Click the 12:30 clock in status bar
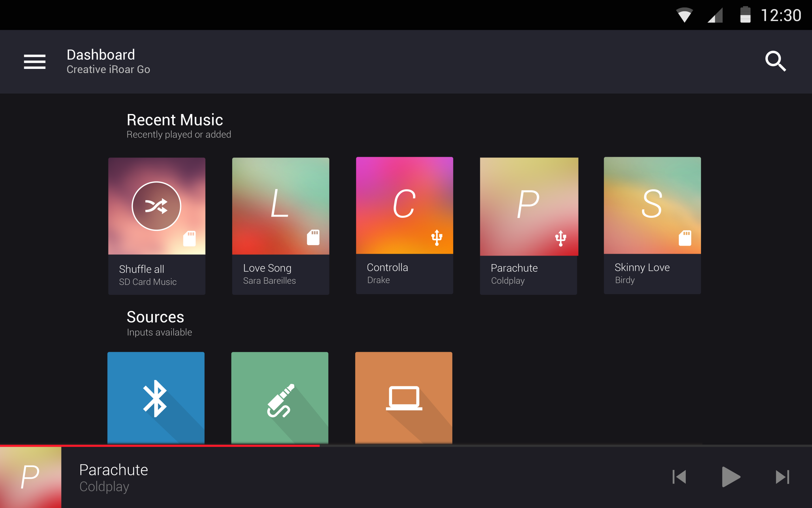 pyautogui.click(x=781, y=16)
